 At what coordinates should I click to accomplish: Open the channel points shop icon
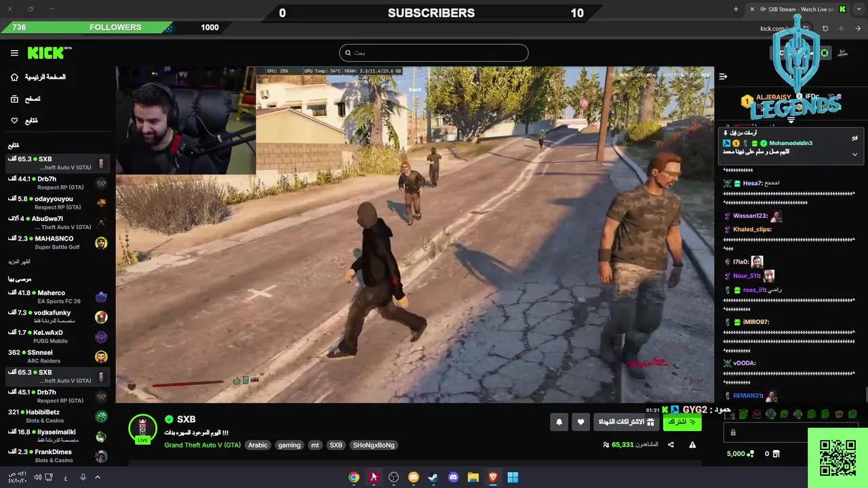point(776,454)
